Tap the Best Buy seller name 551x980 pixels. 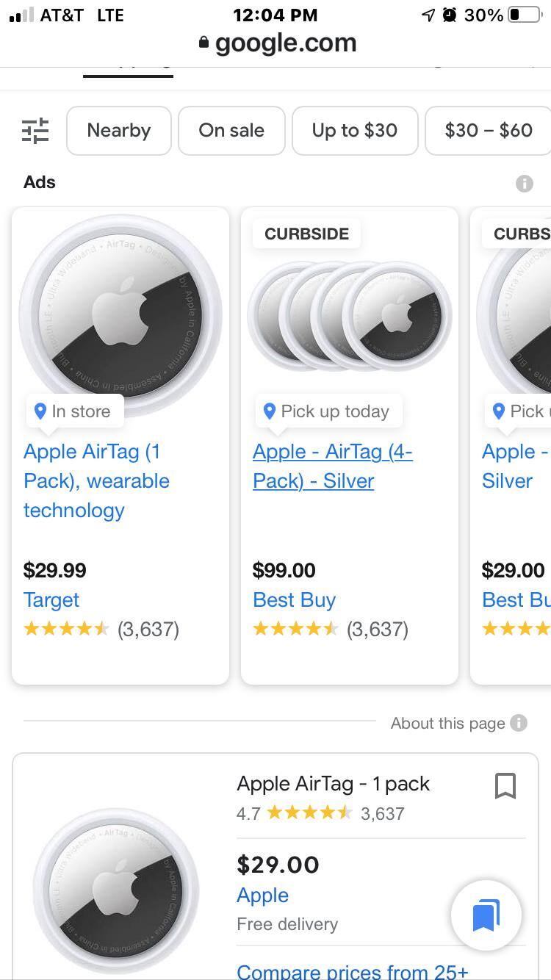coord(294,600)
